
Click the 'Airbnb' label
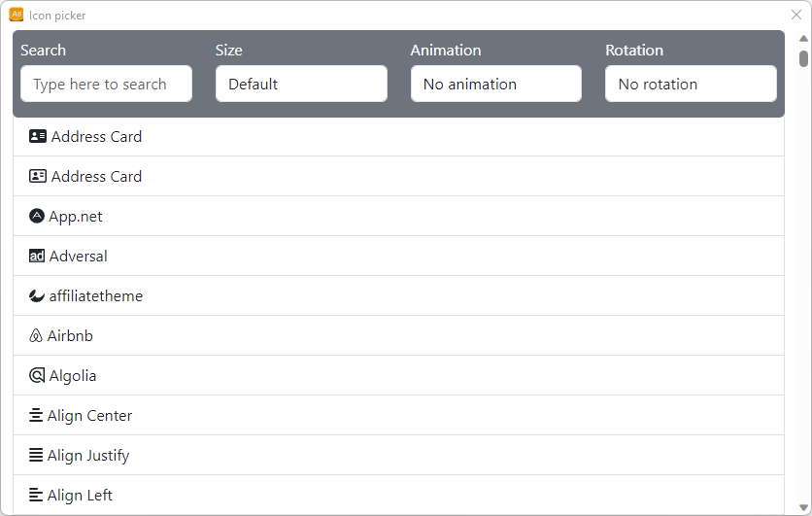coord(70,335)
